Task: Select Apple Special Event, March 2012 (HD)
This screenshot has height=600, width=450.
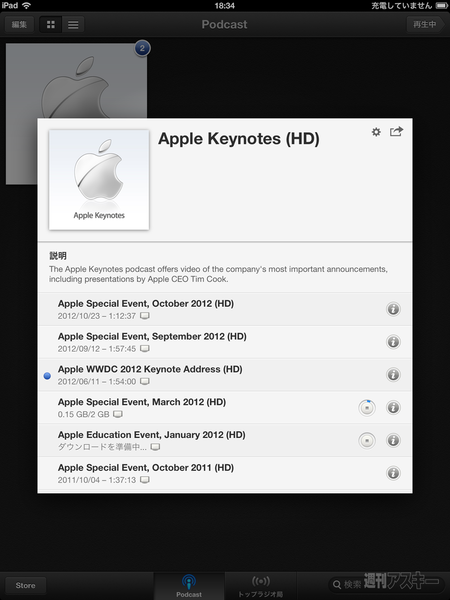Action: [225, 408]
